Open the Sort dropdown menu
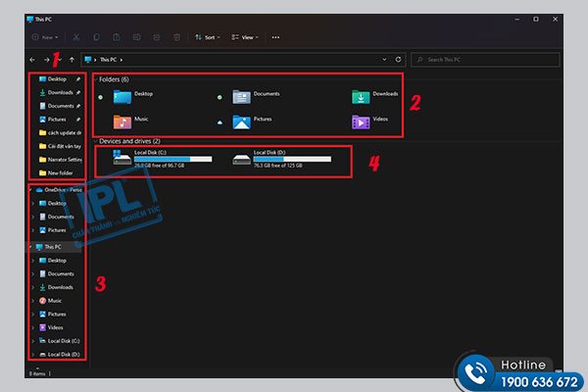The height and width of the screenshot is (392, 588). click(208, 37)
